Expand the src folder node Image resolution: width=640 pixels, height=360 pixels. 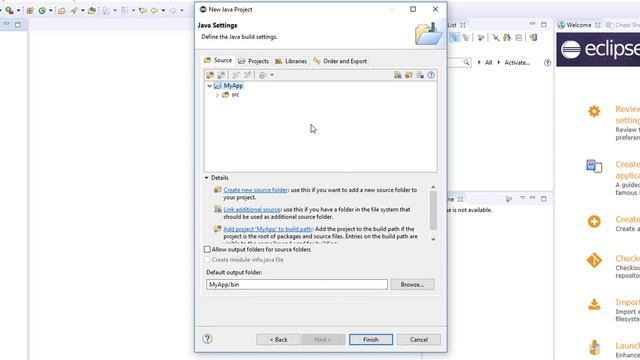coord(217,95)
